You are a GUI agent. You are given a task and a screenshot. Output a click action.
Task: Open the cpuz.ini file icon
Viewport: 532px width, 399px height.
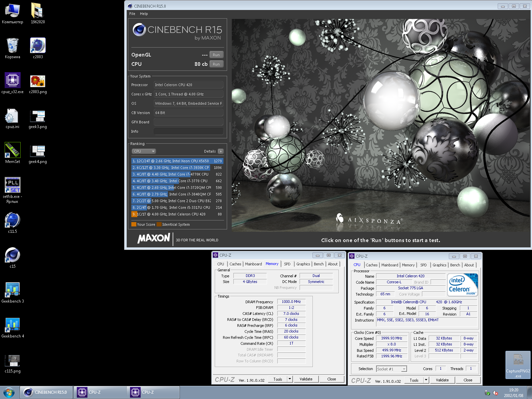[x=13, y=118]
